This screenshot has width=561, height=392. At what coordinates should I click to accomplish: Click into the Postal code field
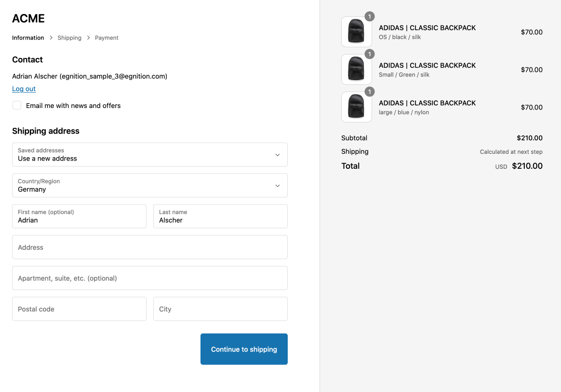tap(79, 309)
